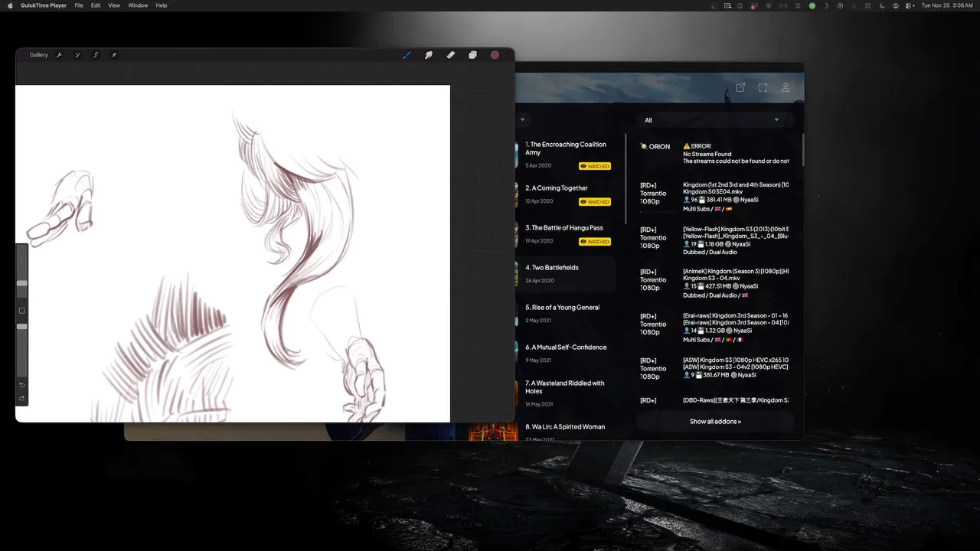Select the Procreate Smudge tool
The width and height of the screenshot is (980, 551).
click(x=429, y=55)
